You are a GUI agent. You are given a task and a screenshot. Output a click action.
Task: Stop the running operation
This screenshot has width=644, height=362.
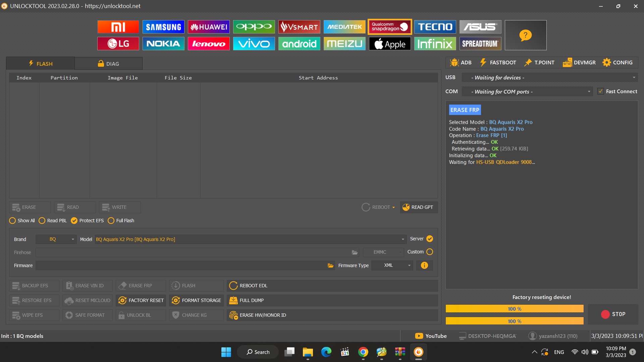pos(613,314)
